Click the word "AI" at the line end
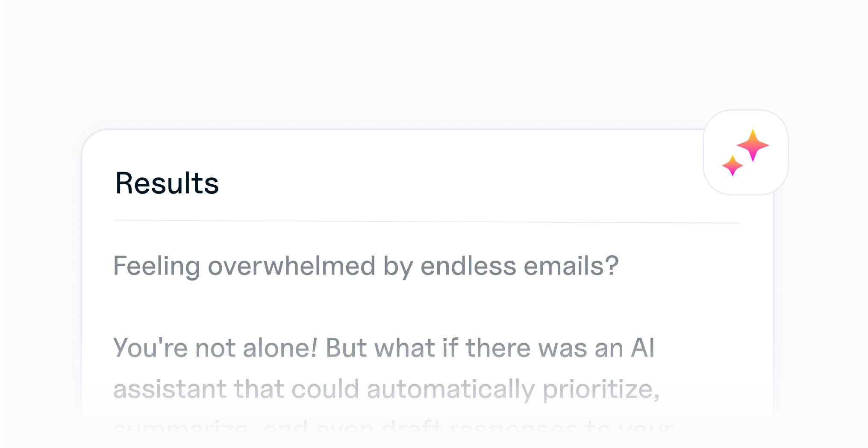The height and width of the screenshot is (448, 868). (x=642, y=348)
